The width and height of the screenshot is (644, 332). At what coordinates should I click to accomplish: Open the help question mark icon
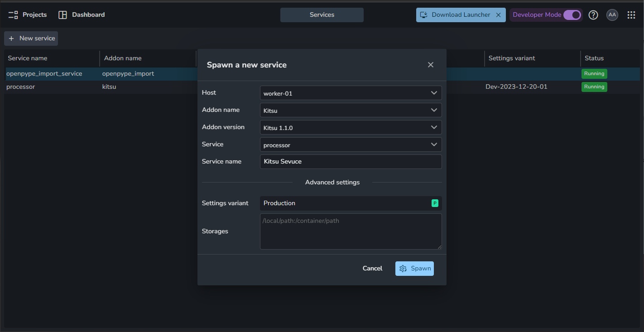click(x=593, y=15)
